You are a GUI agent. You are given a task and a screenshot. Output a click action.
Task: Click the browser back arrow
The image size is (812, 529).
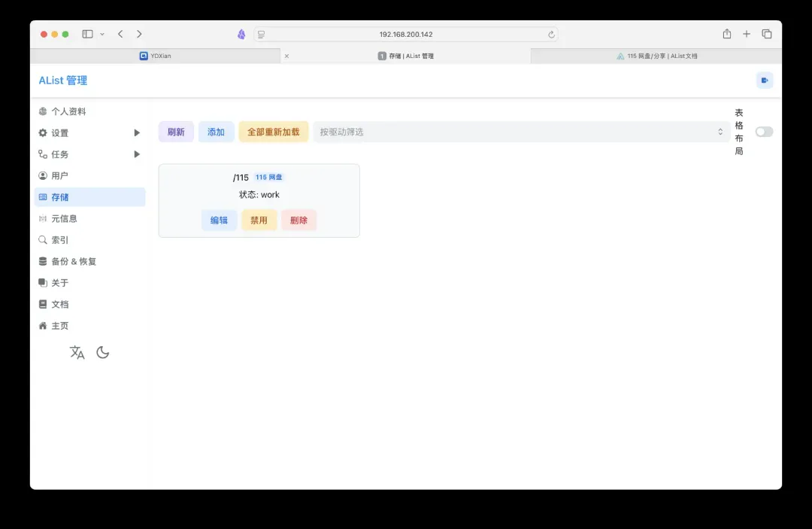[120, 34]
